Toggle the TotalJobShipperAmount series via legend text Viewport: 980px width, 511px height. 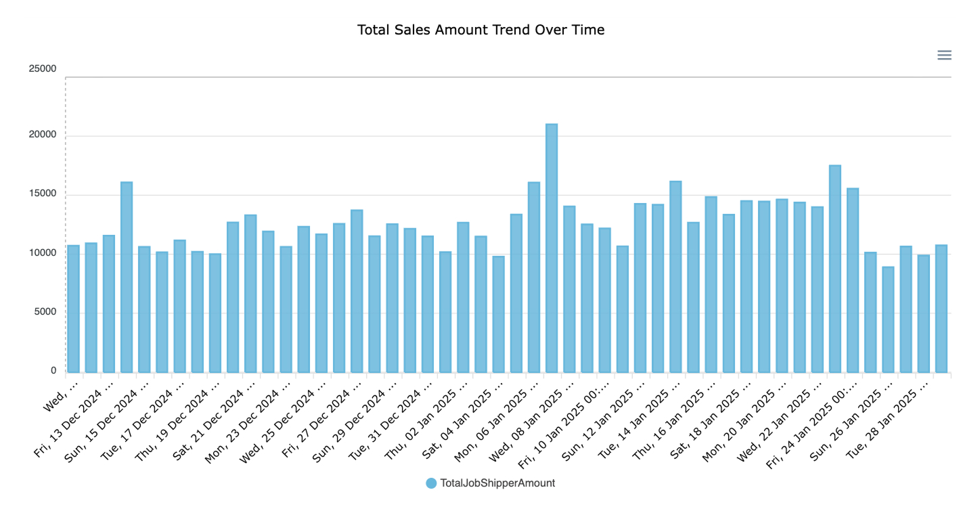tap(497, 483)
